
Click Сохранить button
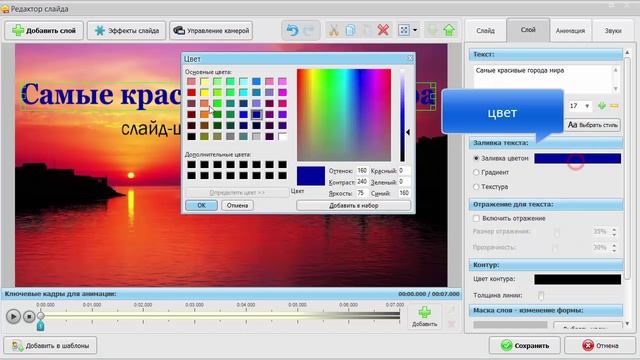(x=525, y=346)
